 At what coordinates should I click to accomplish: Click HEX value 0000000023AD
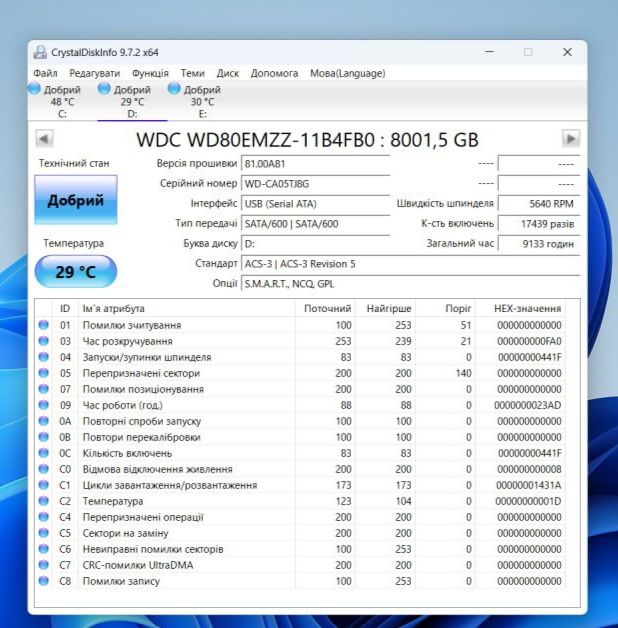(528, 405)
